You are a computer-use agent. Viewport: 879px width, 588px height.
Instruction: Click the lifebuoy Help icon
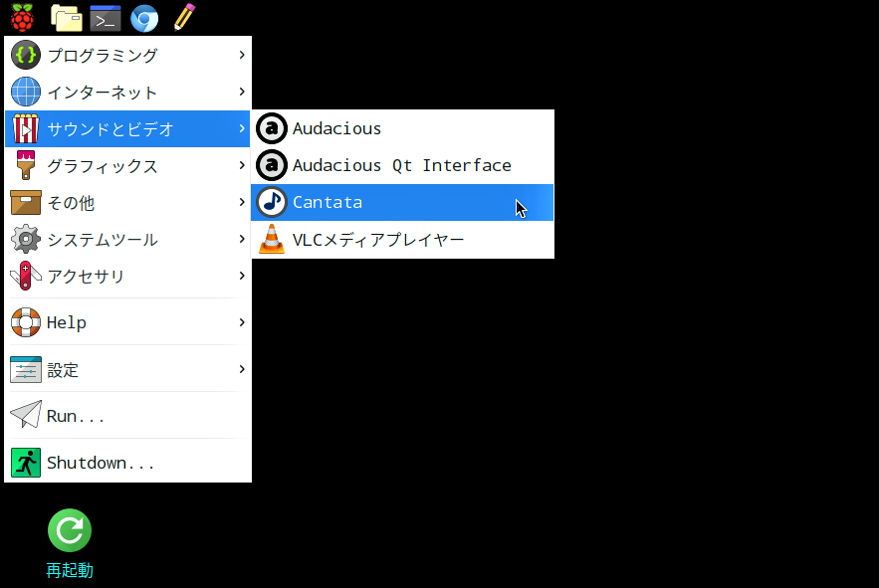coord(26,322)
